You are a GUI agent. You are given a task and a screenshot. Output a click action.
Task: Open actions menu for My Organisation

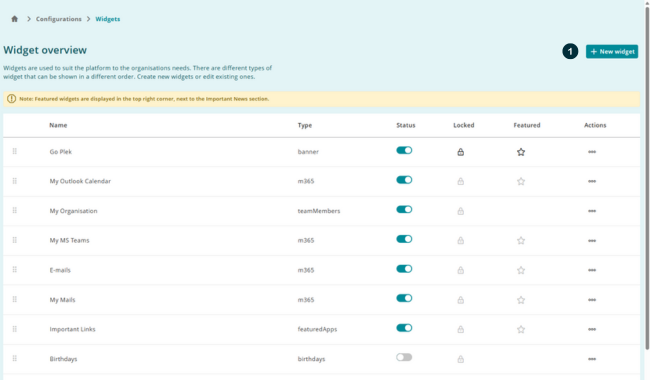pyautogui.click(x=592, y=211)
